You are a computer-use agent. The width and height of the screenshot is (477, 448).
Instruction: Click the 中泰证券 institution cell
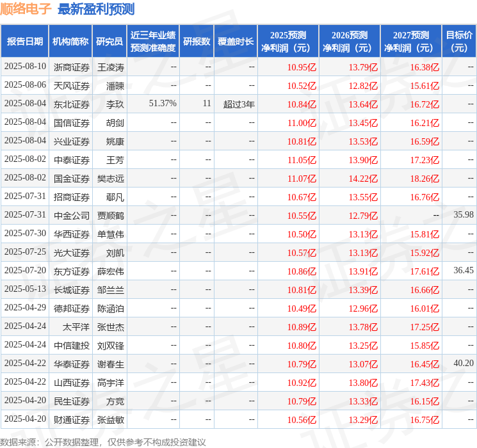[72, 160]
